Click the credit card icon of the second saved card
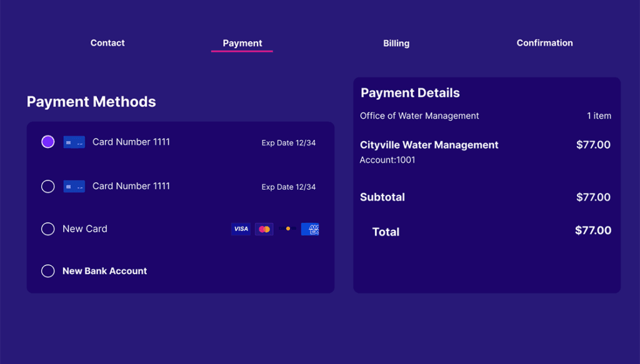 click(74, 186)
